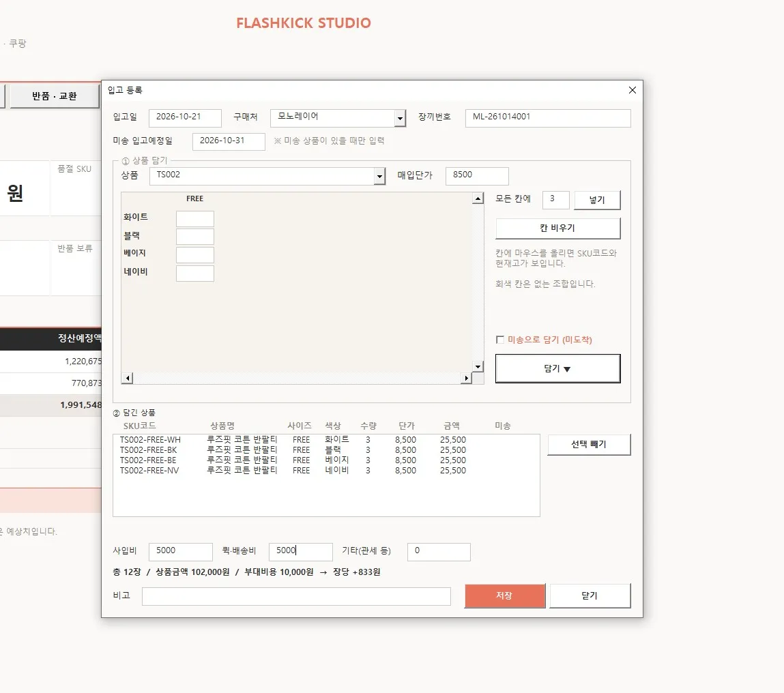The image size is (784, 693).
Task: Enable 미송으로 담기 (미도착) checkbox
Action: 499,340
